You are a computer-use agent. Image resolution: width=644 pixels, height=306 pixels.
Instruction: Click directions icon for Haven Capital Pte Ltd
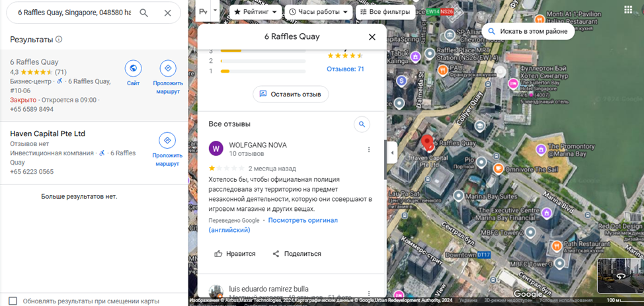(x=167, y=141)
